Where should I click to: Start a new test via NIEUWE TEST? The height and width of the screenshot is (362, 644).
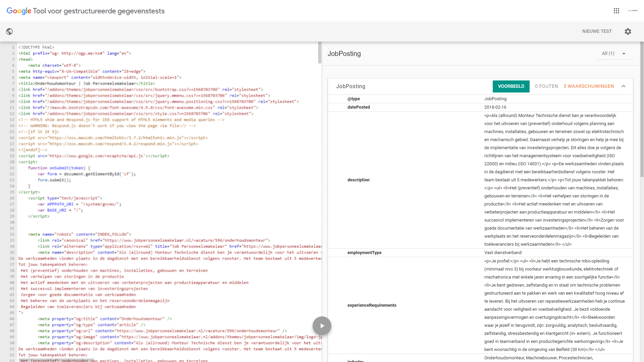point(597,31)
